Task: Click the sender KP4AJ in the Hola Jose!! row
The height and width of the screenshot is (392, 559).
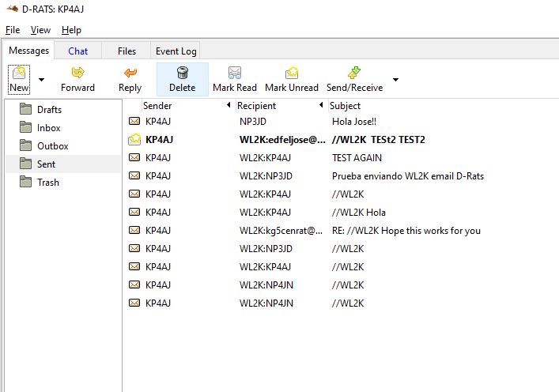Action: (x=158, y=122)
